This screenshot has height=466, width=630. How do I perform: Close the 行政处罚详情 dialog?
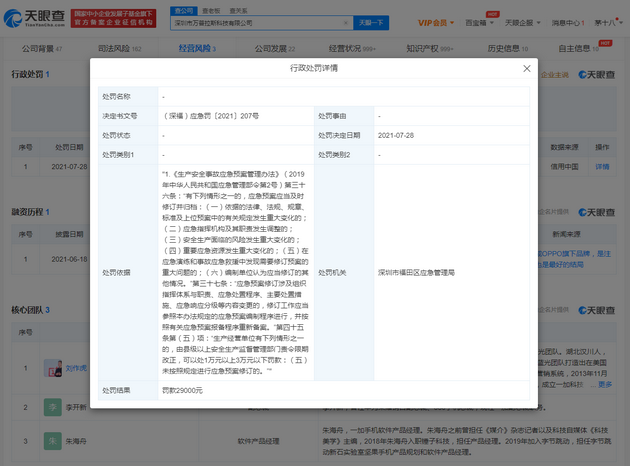527,68
